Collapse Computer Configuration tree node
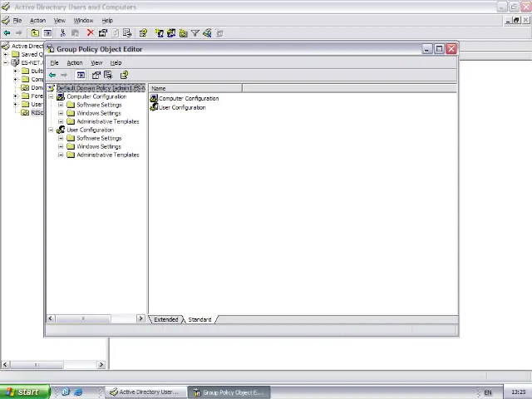Screen dimensions: 532x399 pos(51,96)
